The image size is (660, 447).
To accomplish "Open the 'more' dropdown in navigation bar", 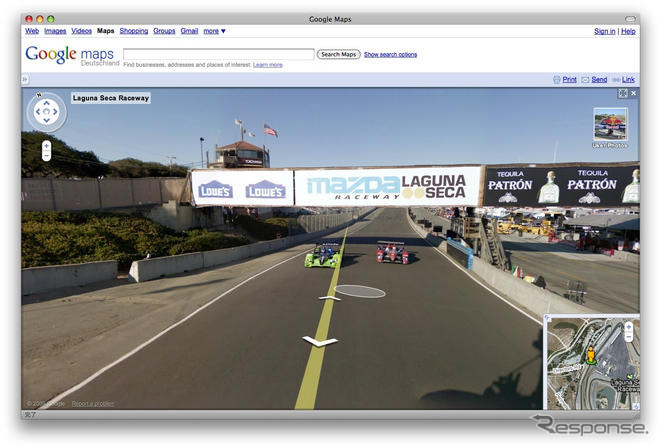I will coord(214,31).
